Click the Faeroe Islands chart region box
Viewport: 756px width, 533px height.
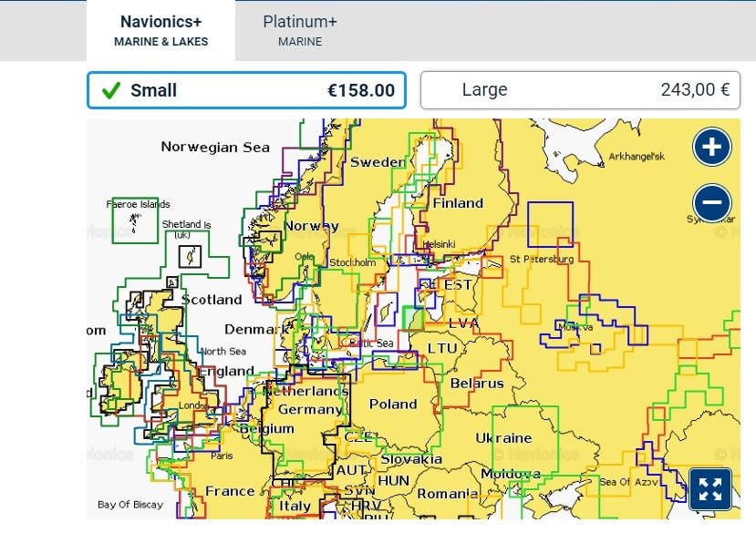137,219
